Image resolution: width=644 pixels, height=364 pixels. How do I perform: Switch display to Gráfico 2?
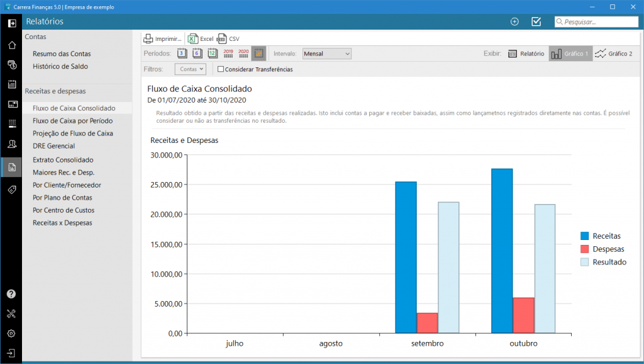pos(614,54)
